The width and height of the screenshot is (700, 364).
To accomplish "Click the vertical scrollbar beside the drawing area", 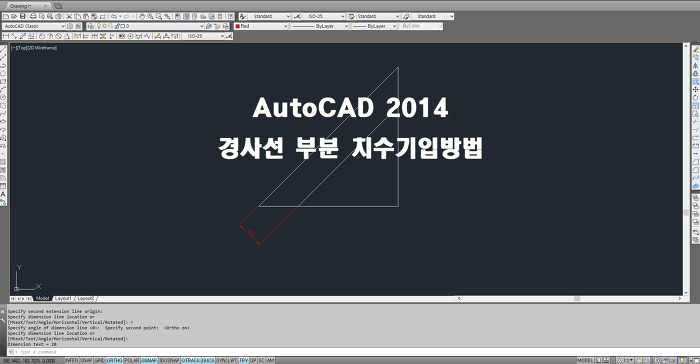I will click(x=687, y=169).
